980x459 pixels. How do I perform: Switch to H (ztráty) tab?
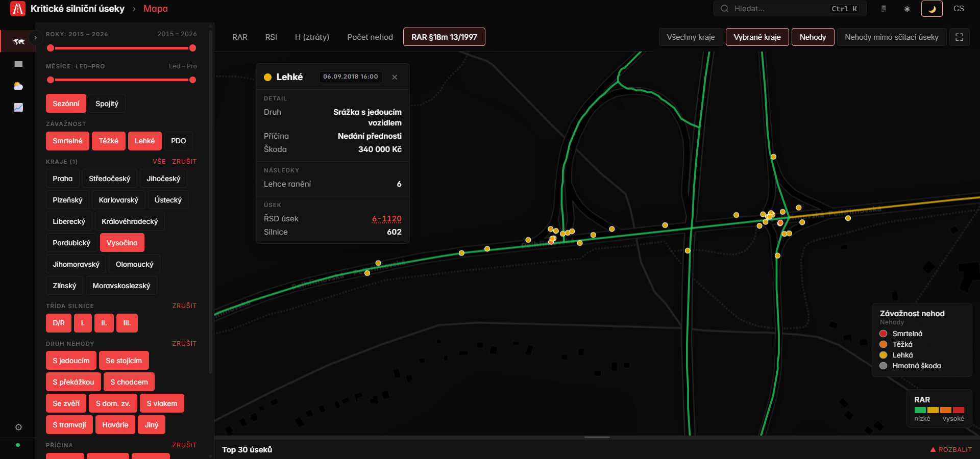point(312,37)
